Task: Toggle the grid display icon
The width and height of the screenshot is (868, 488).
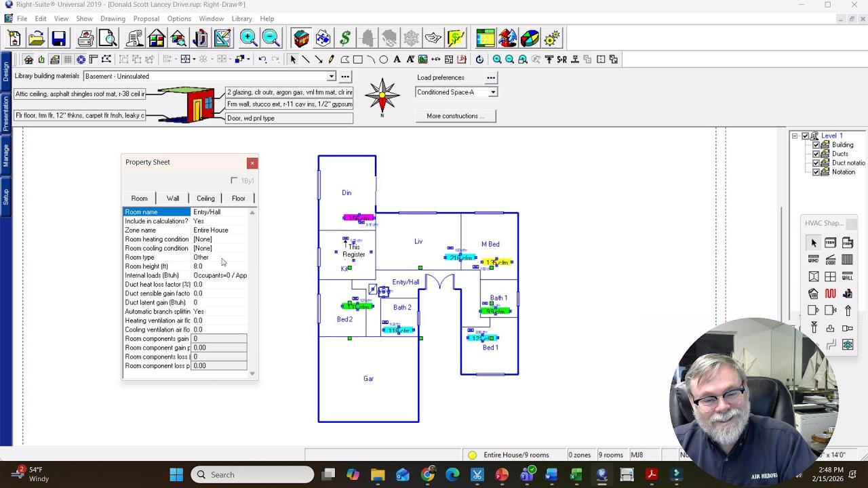Action: 68,60
